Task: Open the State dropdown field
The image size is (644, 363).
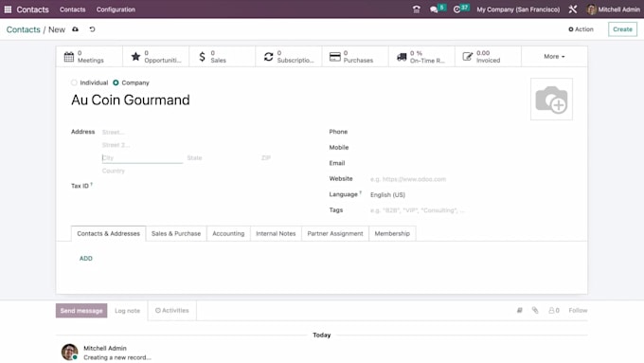Action: (221, 158)
